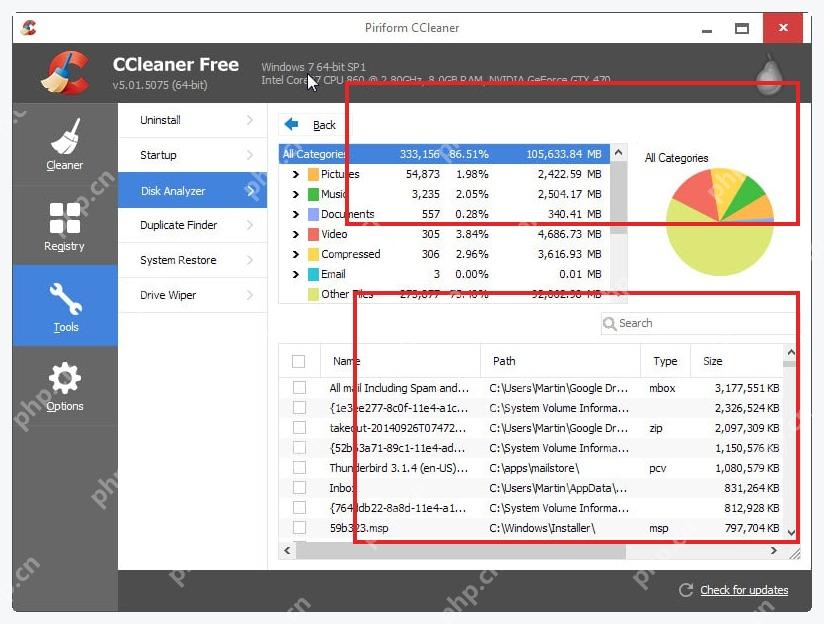Expand the Pictures category

pyautogui.click(x=295, y=174)
